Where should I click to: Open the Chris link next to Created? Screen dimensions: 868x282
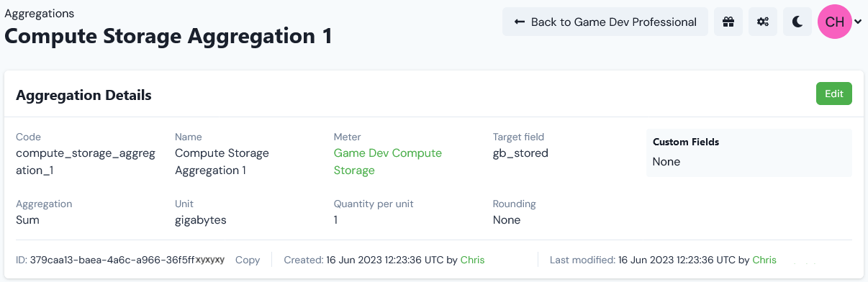pos(472,260)
